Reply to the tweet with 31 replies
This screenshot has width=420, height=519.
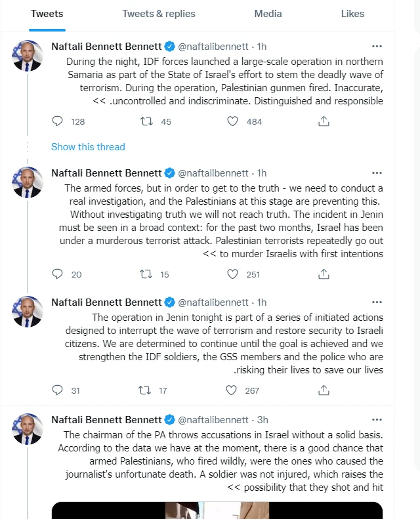click(57, 390)
